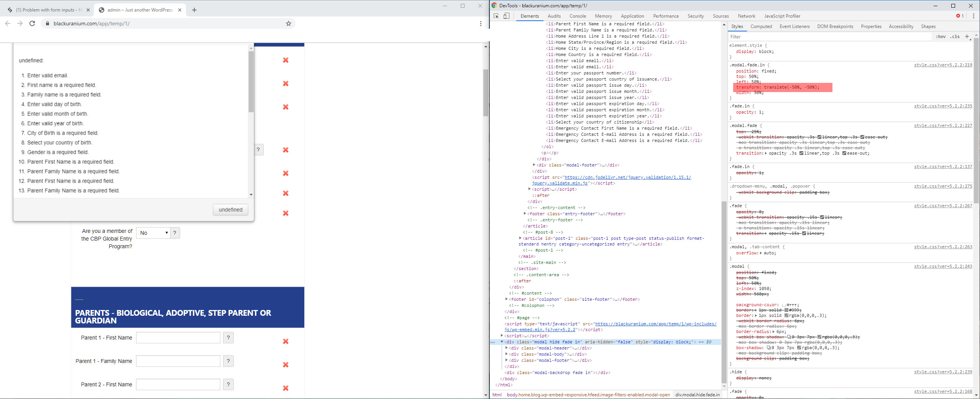Open style.css?ver=5.2.2:243 source link
The width and height of the screenshot is (980, 399).
[x=943, y=266]
